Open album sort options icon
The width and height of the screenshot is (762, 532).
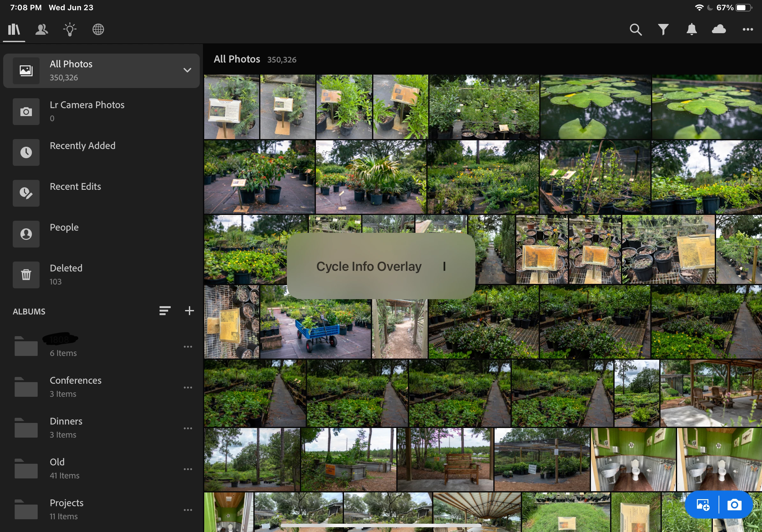tap(165, 311)
